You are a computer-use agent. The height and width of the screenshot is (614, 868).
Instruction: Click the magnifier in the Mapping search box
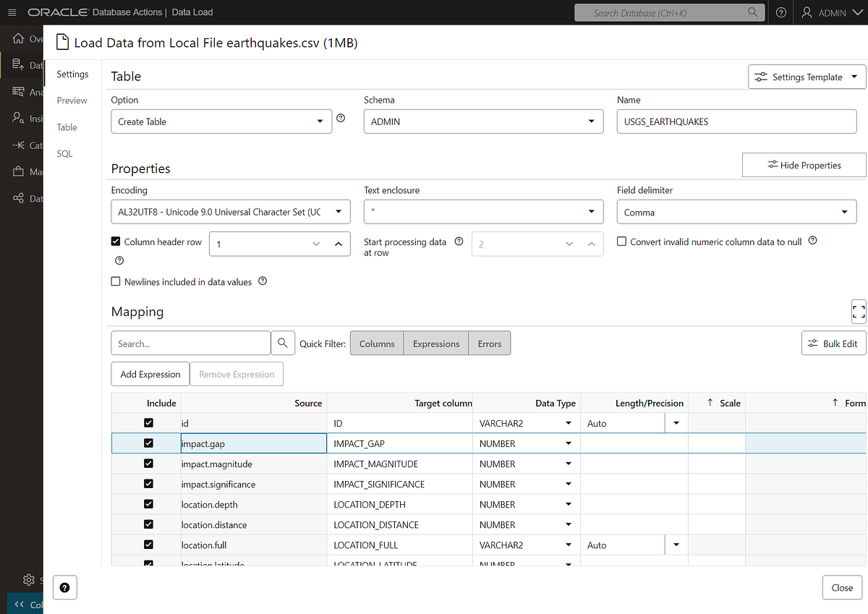[x=283, y=343]
